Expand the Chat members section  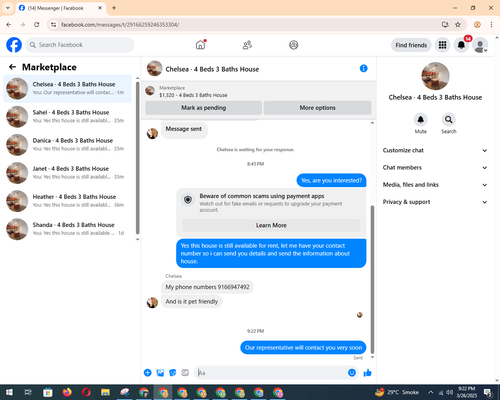pyautogui.click(x=435, y=167)
